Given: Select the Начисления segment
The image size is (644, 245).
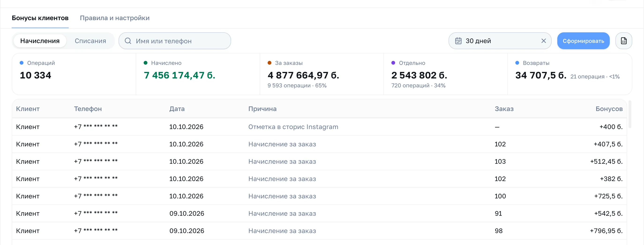Looking at the screenshot, I should tap(40, 41).
